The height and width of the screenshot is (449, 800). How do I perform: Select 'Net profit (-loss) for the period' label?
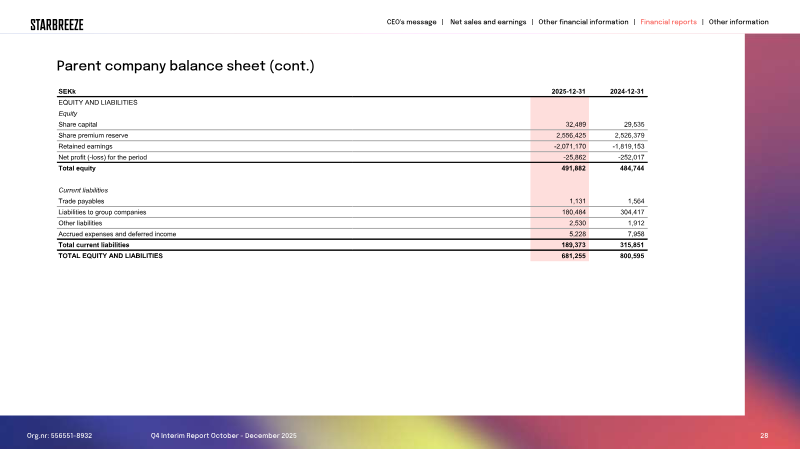(103, 158)
